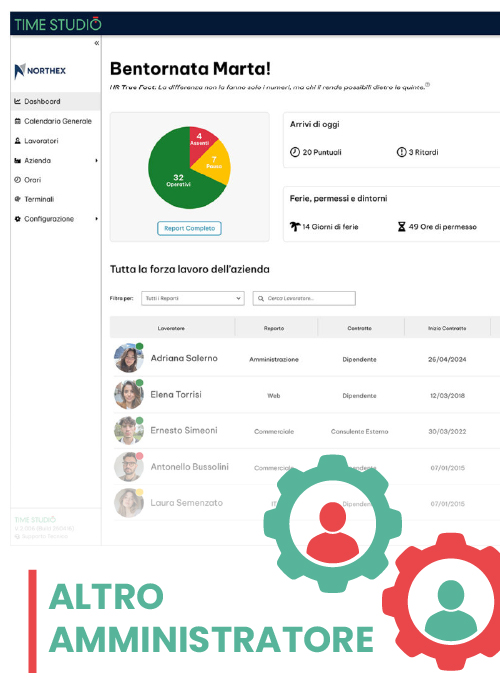Viewport: 500px width, 700px height.
Task: Click the name Antonello Bussolini
Action: [x=190, y=467]
